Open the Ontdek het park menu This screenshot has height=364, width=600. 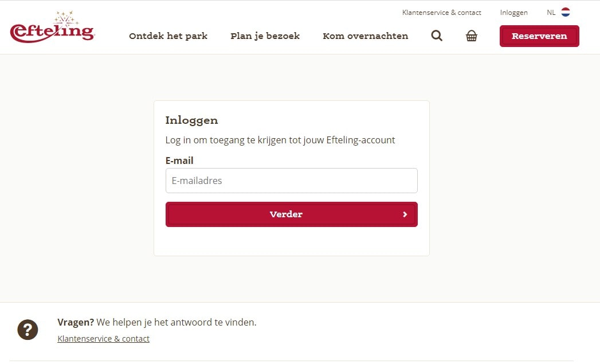click(168, 36)
